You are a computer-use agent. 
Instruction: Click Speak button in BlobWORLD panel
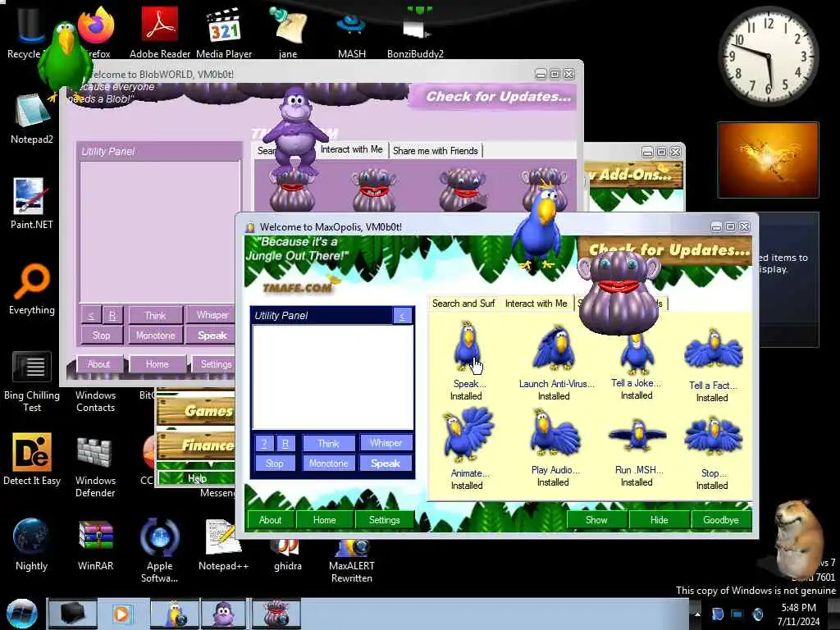point(212,336)
